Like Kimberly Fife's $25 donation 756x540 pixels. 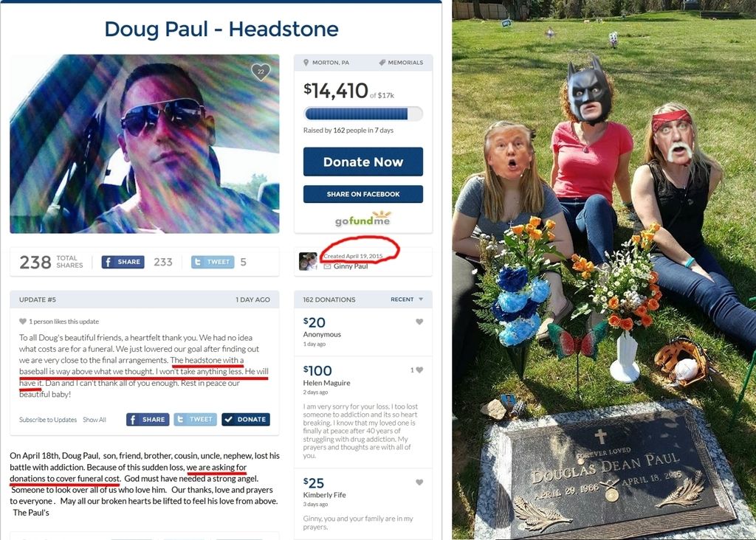pyautogui.click(x=419, y=482)
